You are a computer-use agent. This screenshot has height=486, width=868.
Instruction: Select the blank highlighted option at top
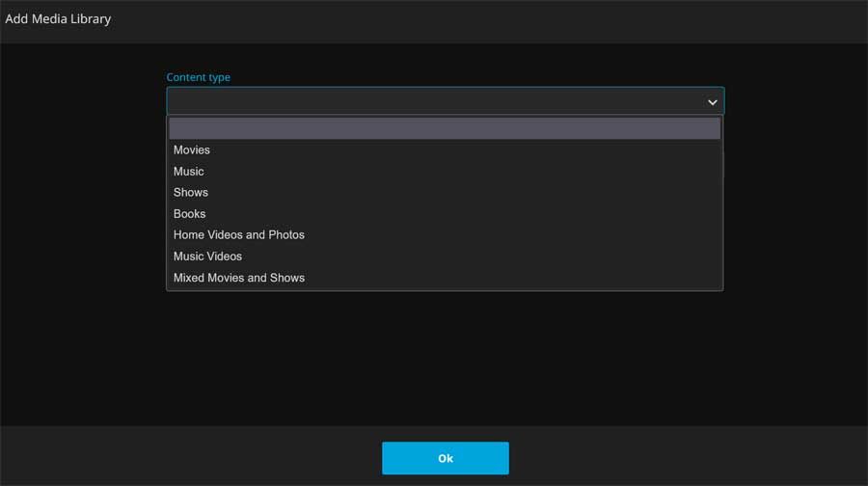445,128
